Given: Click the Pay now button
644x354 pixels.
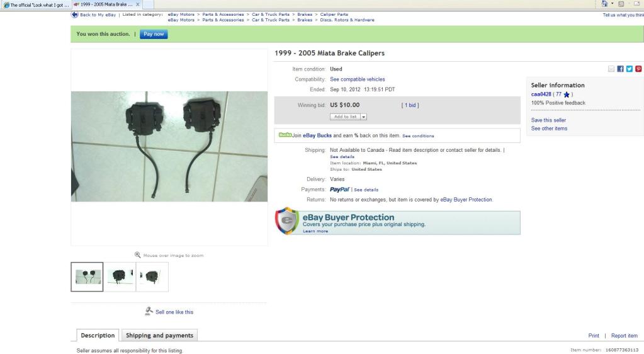Looking at the screenshot, I should click(154, 34).
